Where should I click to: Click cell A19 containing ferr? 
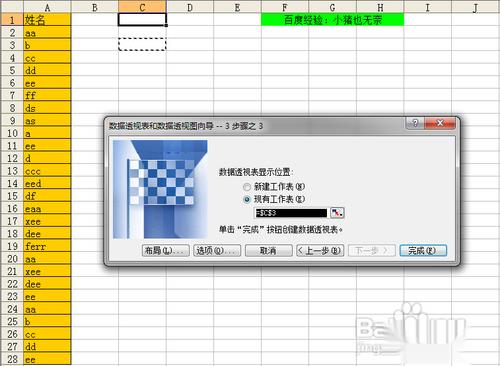tap(47, 246)
